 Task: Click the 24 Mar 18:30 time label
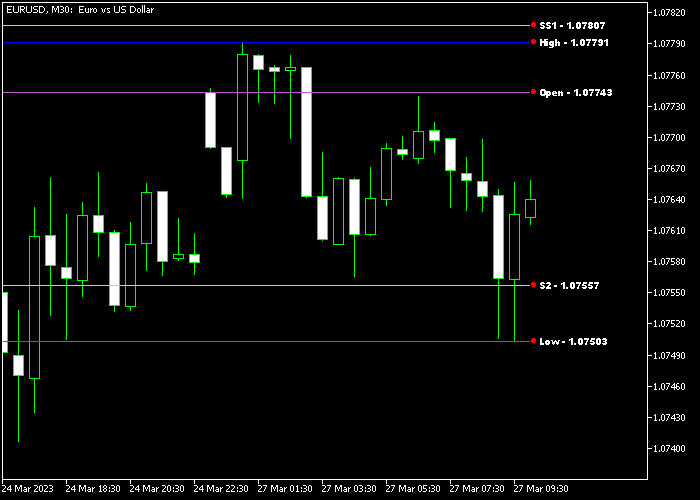93,488
